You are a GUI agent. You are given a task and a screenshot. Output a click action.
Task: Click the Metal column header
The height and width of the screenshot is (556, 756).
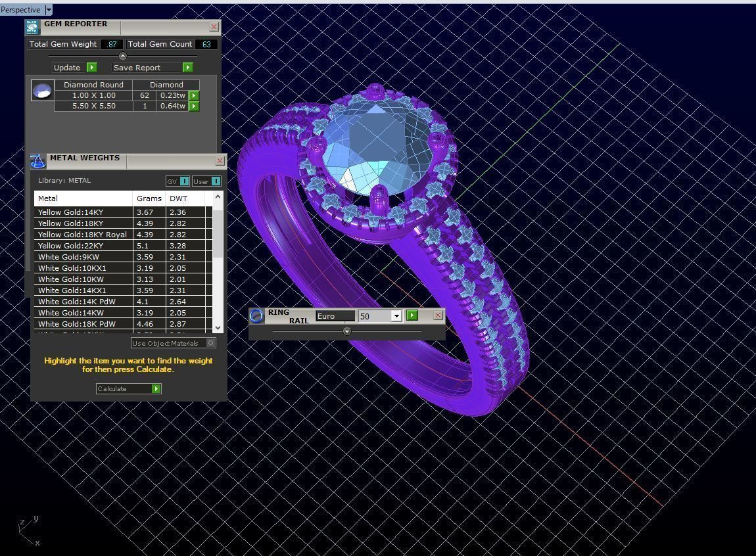pos(83,198)
